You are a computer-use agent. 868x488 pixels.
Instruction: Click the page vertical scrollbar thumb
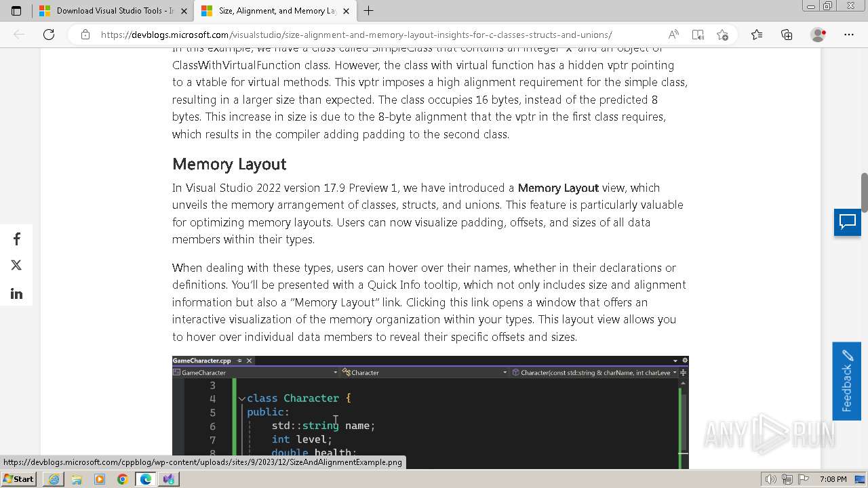point(864,193)
